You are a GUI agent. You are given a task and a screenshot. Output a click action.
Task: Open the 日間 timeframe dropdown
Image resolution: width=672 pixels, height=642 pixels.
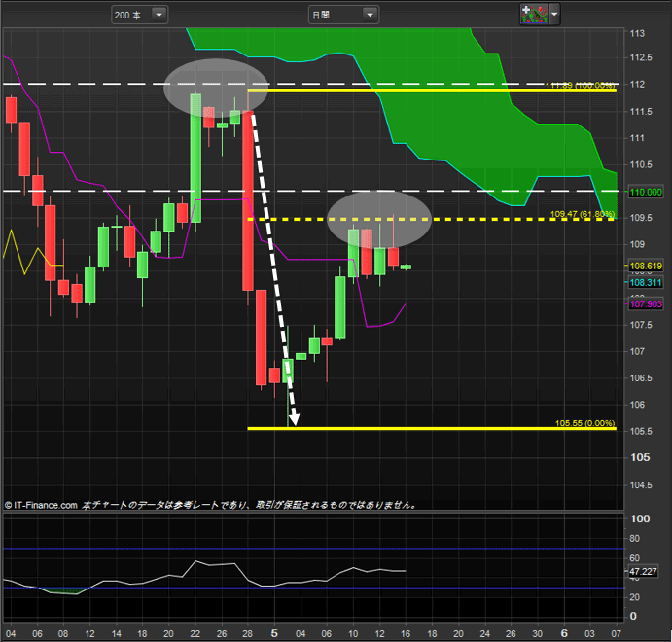tap(343, 15)
